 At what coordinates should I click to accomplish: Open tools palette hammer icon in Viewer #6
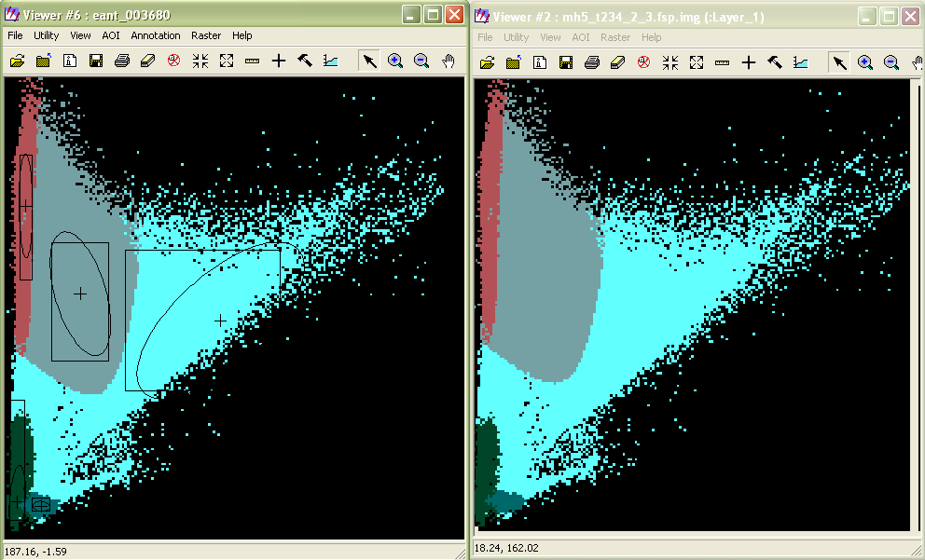[x=304, y=61]
